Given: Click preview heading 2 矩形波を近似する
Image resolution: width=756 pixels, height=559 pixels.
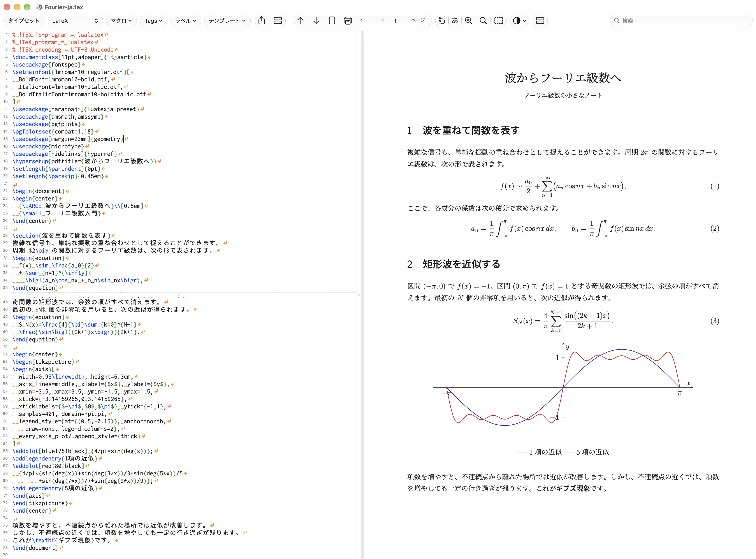Looking at the screenshot, I should pyautogui.click(x=454, y=264).
